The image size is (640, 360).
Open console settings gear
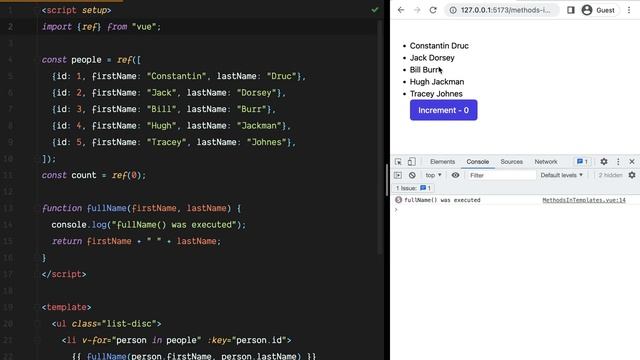tap(632, 175)
